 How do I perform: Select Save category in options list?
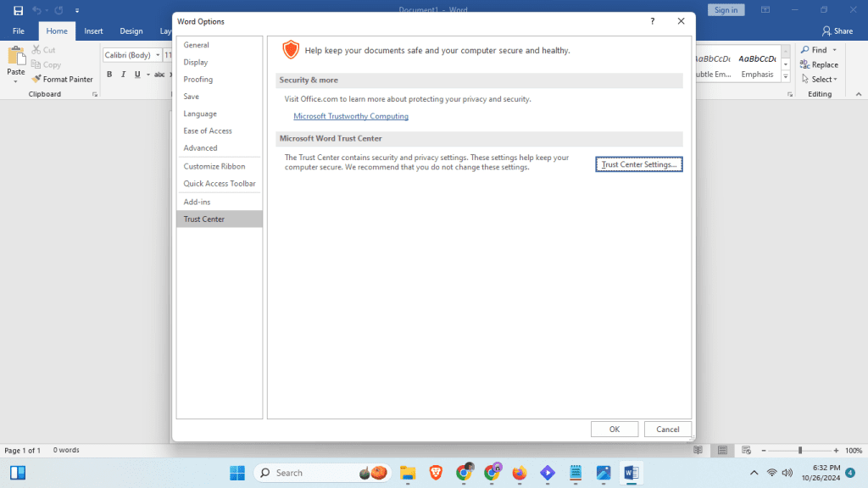[x=220, y=97]
